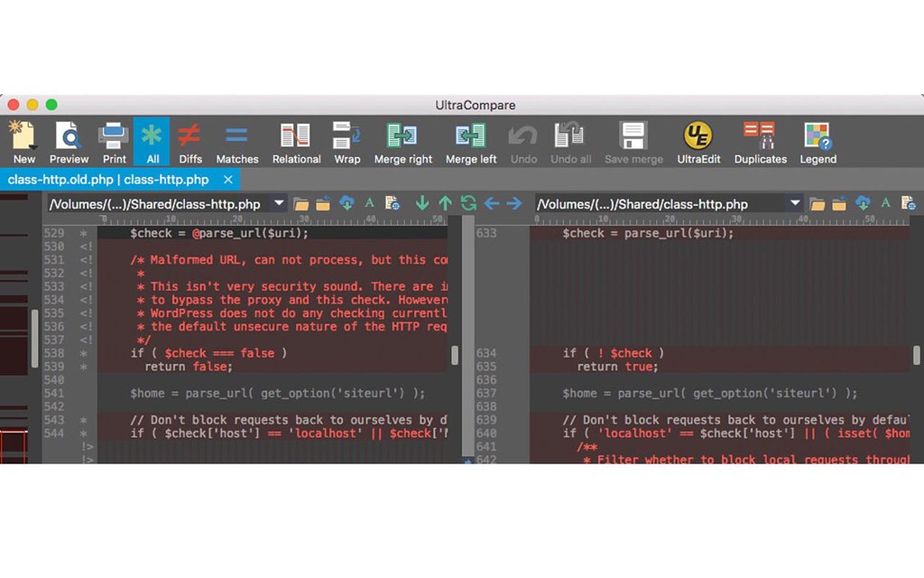Expand the left pane file path dropdown
The image size is (924, 578).
(x=279, y=203)
